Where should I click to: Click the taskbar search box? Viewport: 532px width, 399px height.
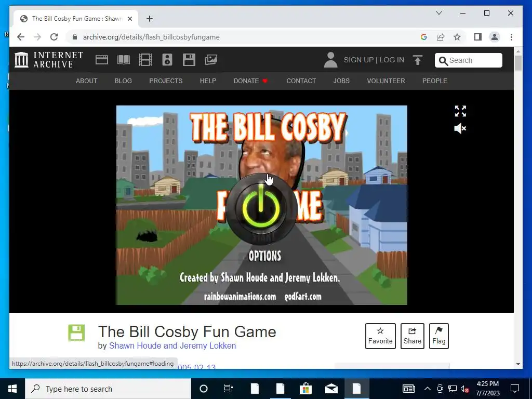click(108, 389)
